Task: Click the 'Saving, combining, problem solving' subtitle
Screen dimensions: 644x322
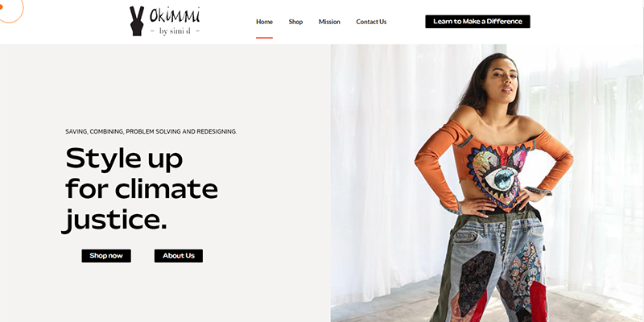Action: 151,132
